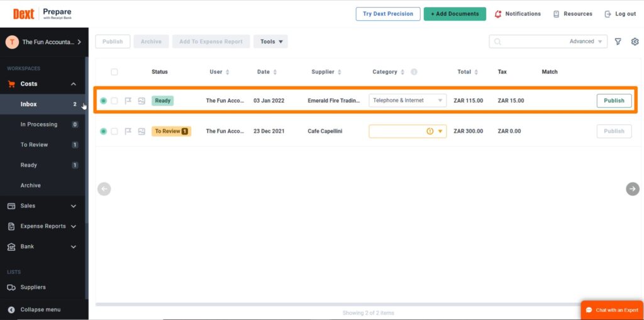Expand the Bank section chevron
This screenshot has width=644, height=320.
pyautogui.click(x=74, y=246)
